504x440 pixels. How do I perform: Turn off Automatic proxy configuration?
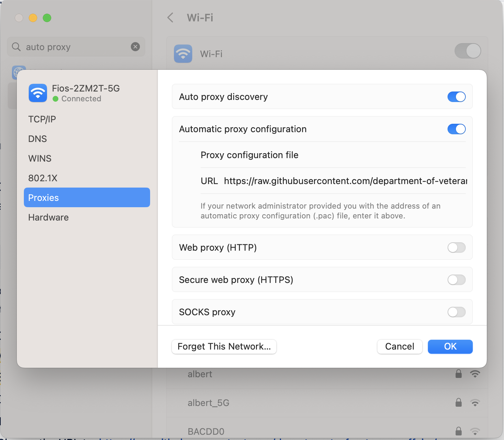tap(456, 129)
